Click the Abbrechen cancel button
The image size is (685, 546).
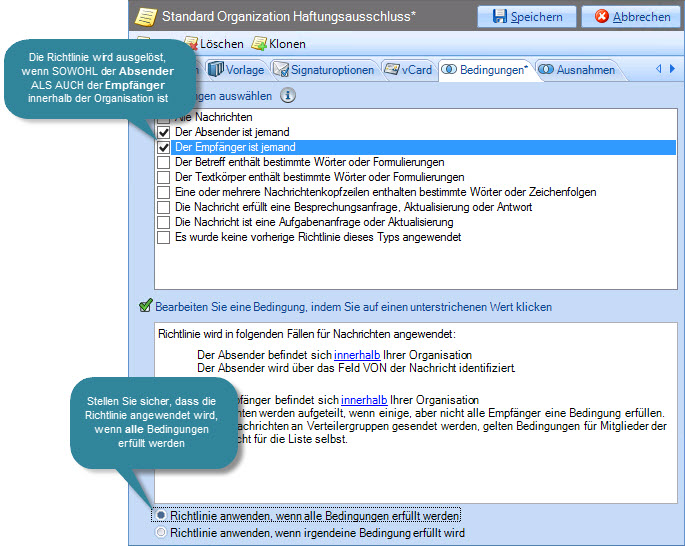[632, 17]
